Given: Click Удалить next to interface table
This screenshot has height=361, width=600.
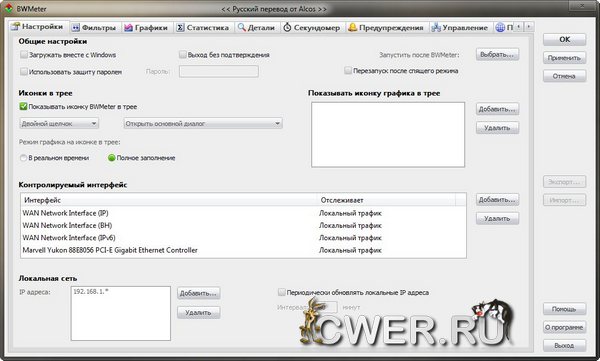Looking at the screenshot, I should coord(497,219).
